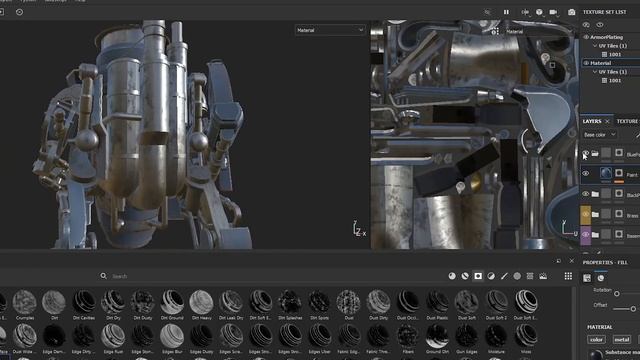640x360 pixels.
Task: Close the Layers tab
Action: click(607, 121)
